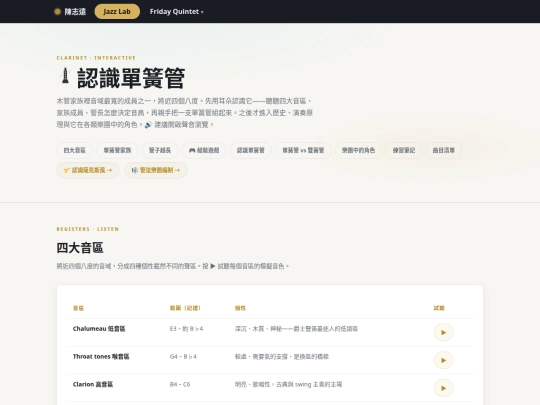Open the game controller 組裝遊戲 chip
The height and width of the screenshot is (405, 540).
[204, 150]
